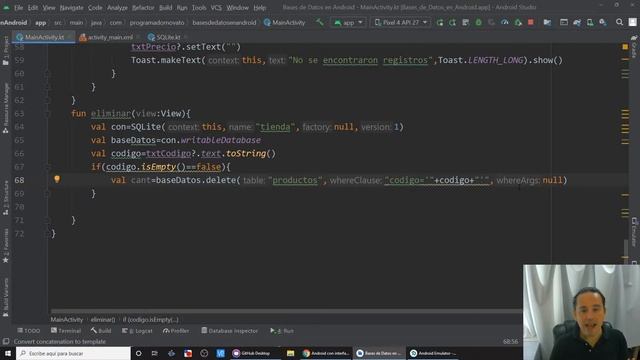Click the yellow lightbulb intention icon on line 68

tap(57, 179)
